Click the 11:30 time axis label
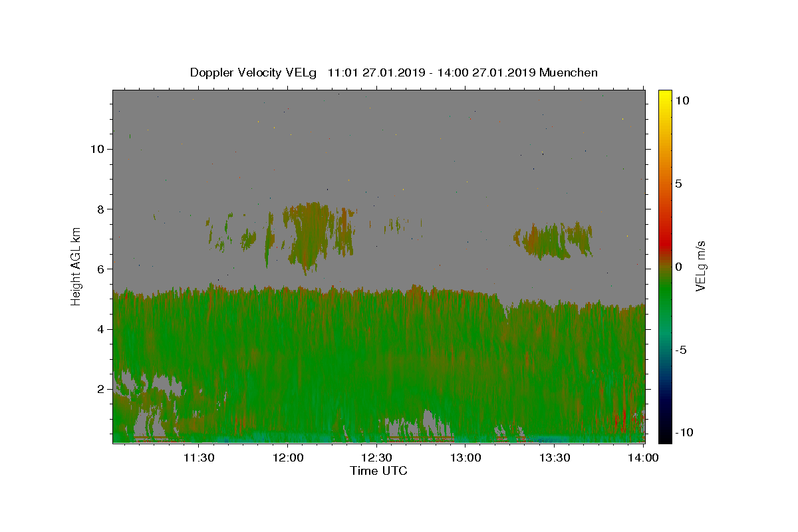798x532 pixels. click(x=198, y=458)
